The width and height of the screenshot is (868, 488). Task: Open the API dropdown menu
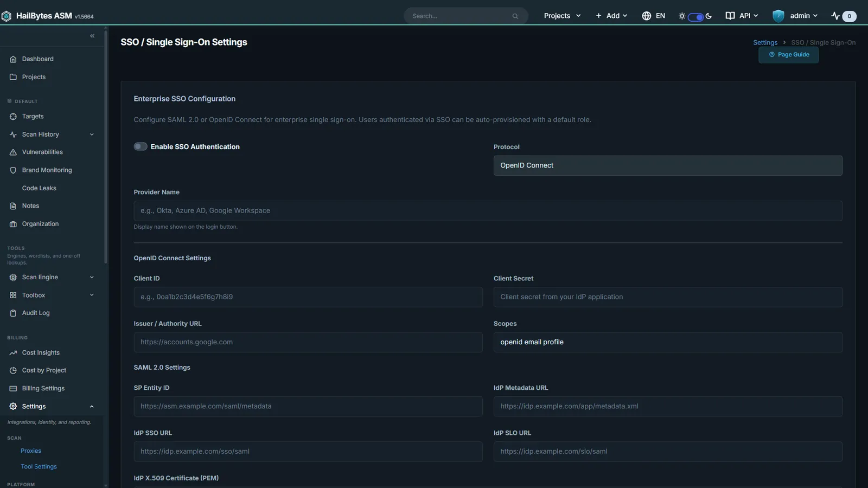[x=742, y=16]
